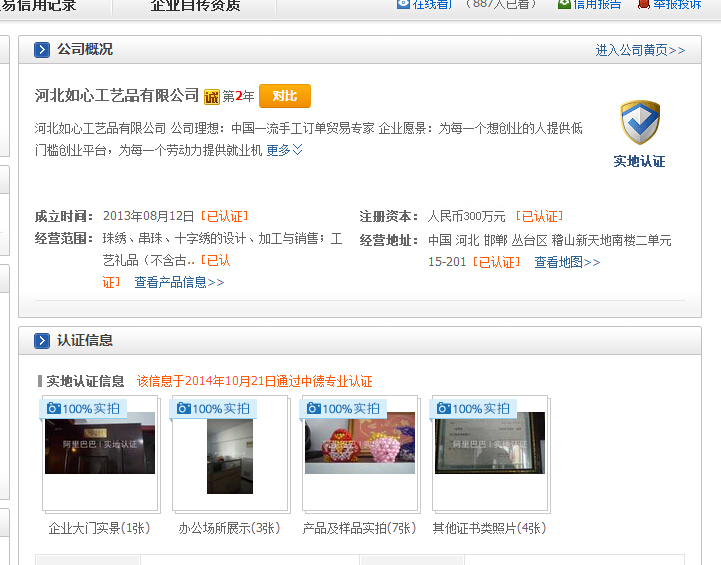Open 查看地图 map link
This screenshot has height=565, width=721.
pos(567,262)
